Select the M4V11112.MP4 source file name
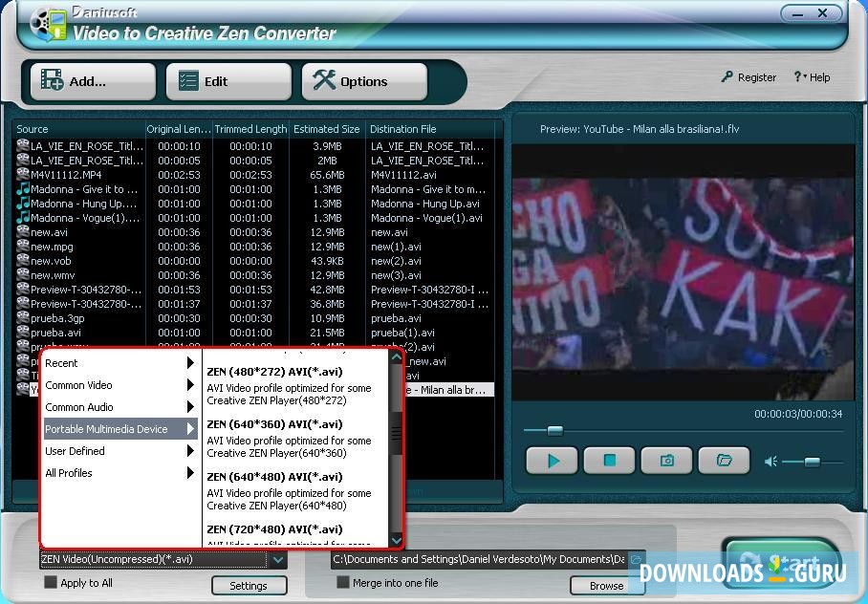Screen dimensions: 868x604 click(x=66, y=175)
